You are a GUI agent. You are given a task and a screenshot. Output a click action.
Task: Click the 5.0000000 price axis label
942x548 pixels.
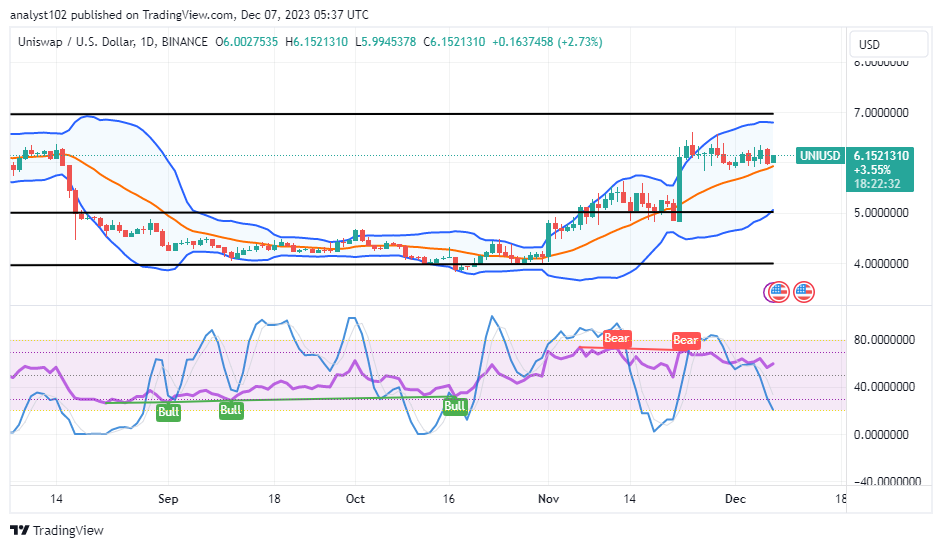pos(881,213)
